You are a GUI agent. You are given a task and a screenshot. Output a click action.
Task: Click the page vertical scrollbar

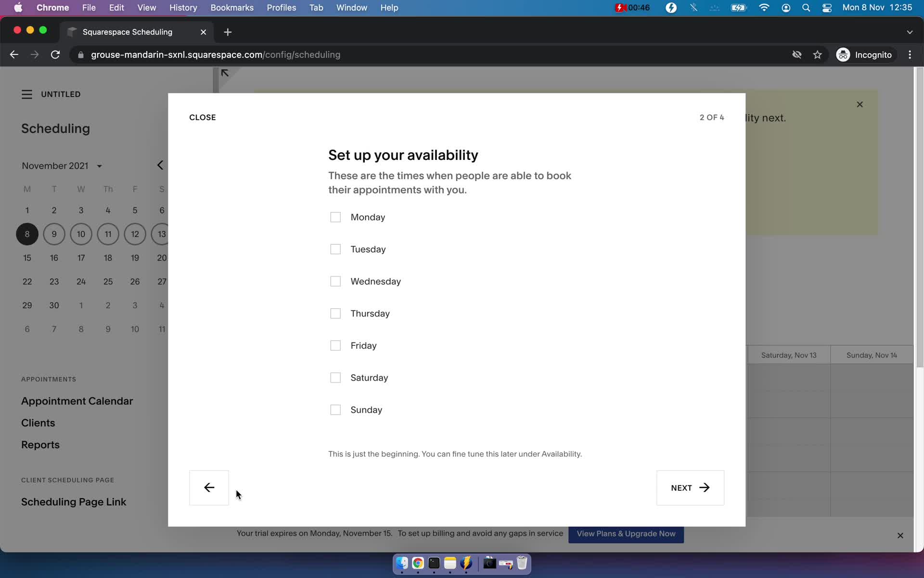tap(920, 217)
